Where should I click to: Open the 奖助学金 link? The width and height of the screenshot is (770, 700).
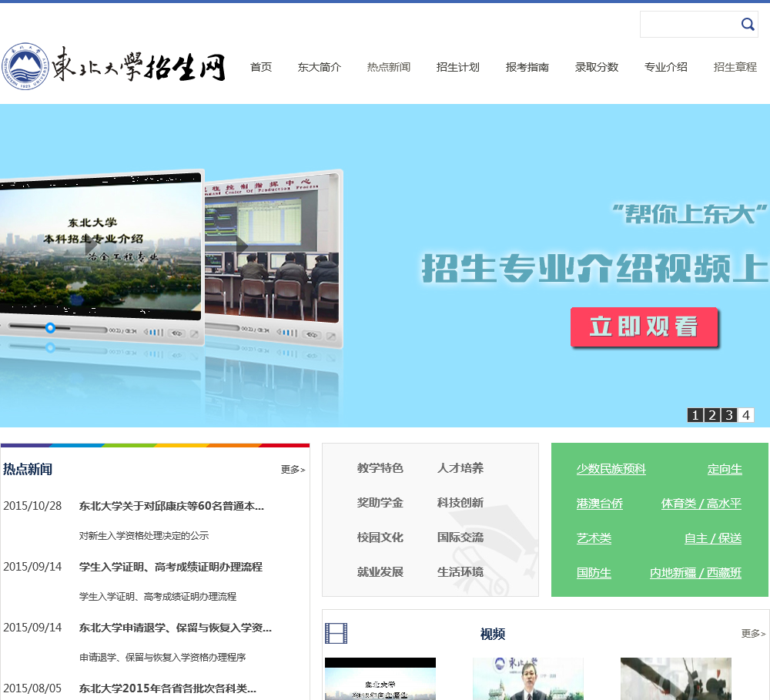click(380, 503)
